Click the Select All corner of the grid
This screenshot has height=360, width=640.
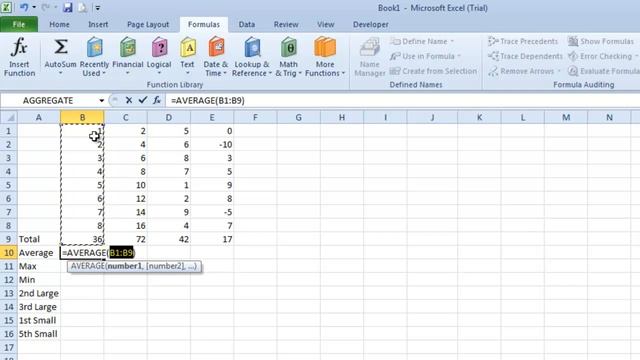[9, 118]
